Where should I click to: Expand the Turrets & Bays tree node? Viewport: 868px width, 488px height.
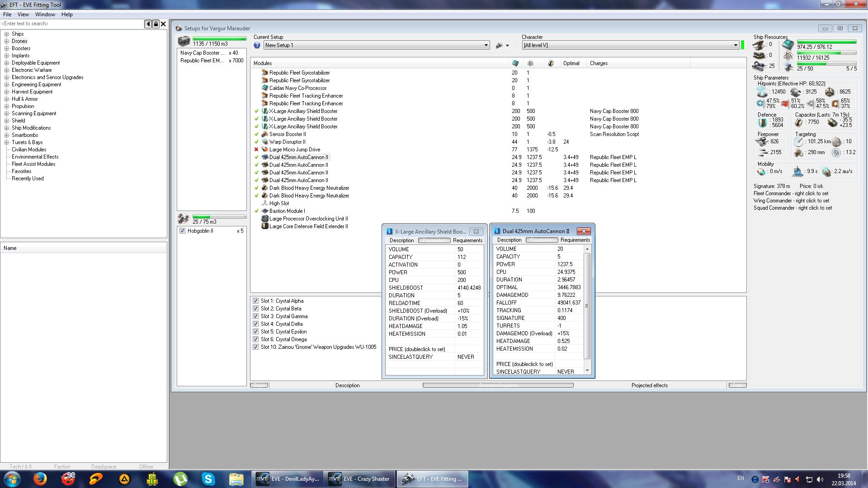[x=7, y=142]
